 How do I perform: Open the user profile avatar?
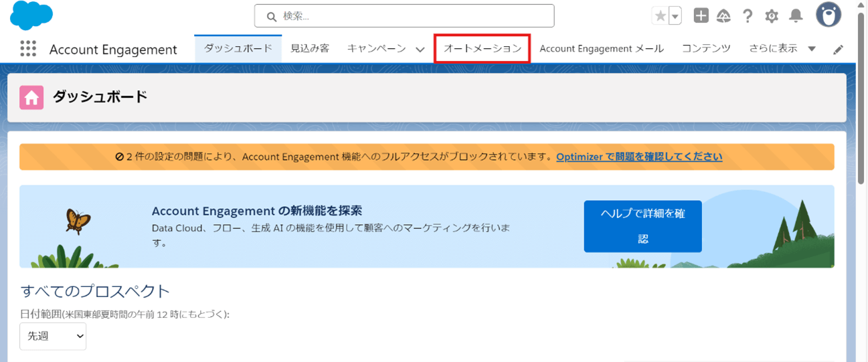[829, 15]
